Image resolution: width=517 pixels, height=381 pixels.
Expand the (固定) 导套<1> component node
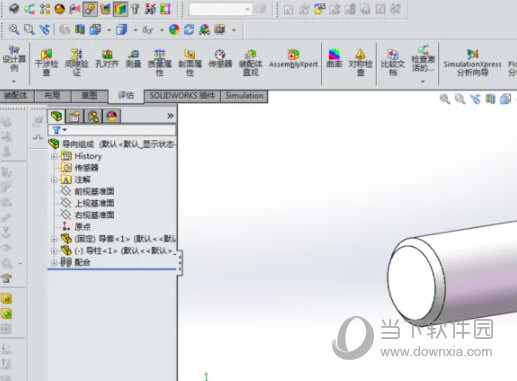click(54, 239)
